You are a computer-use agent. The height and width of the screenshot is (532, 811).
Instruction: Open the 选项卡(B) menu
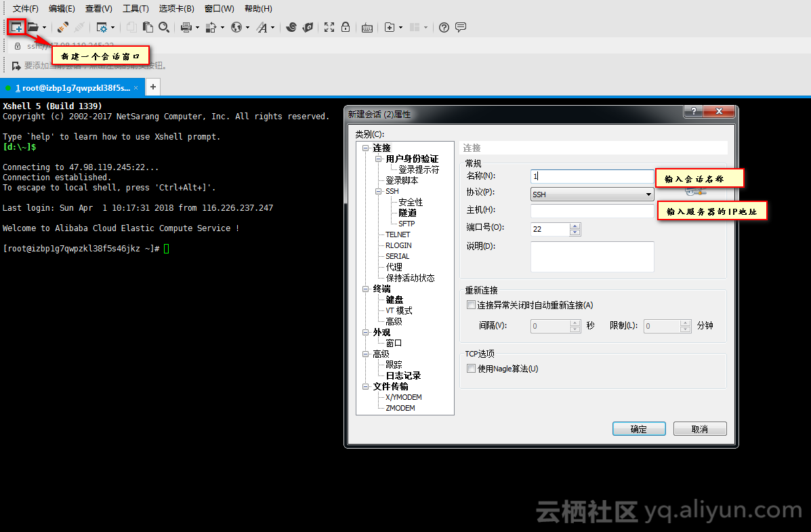(176, 9)
